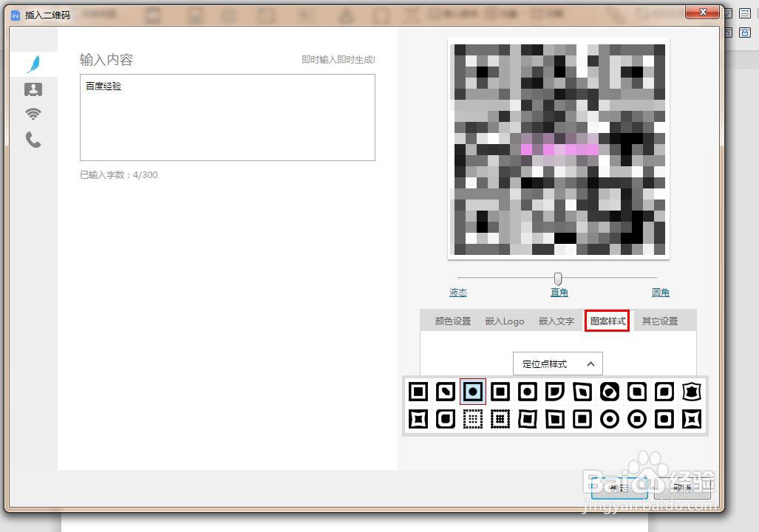Open the 颜色设置 tab
Screen dimensions: 759x532
pos(453,321)
